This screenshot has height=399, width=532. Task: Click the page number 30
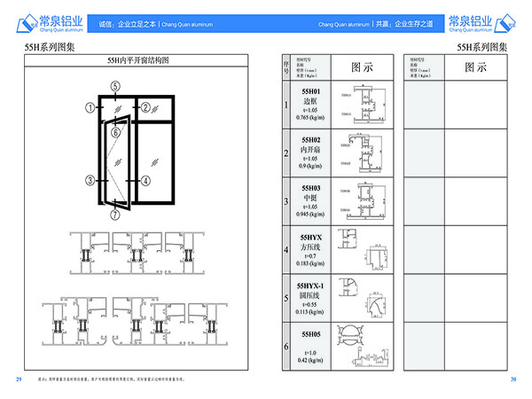513,379
